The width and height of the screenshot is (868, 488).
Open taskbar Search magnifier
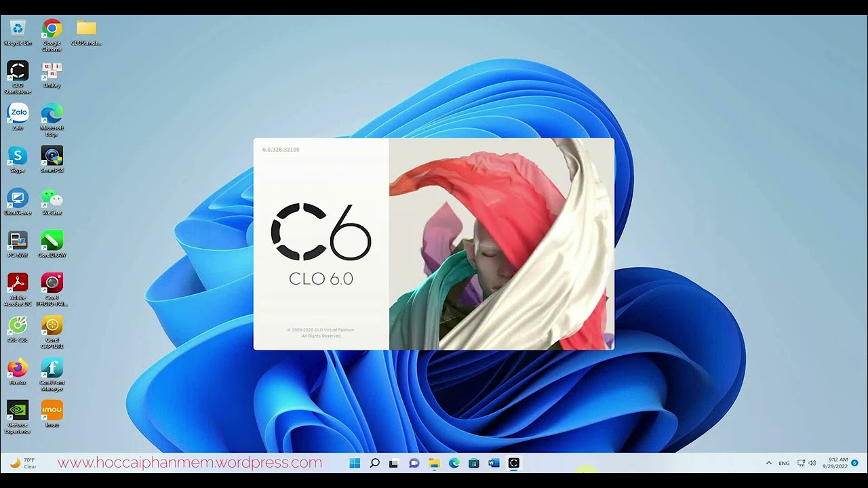[x=374, y=463]
